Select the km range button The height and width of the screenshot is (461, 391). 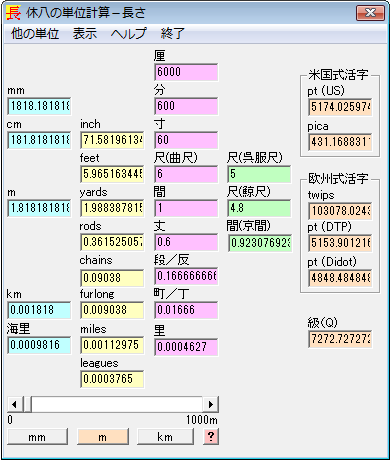(x=165, y=437)
